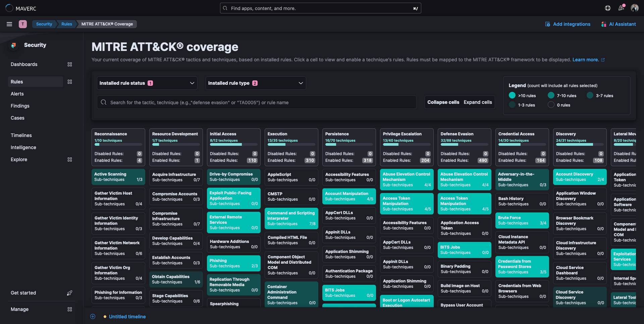Viewport: 644px width, 324px height.
Task: Open the AI Assistant button
Action: coord(619,24)
